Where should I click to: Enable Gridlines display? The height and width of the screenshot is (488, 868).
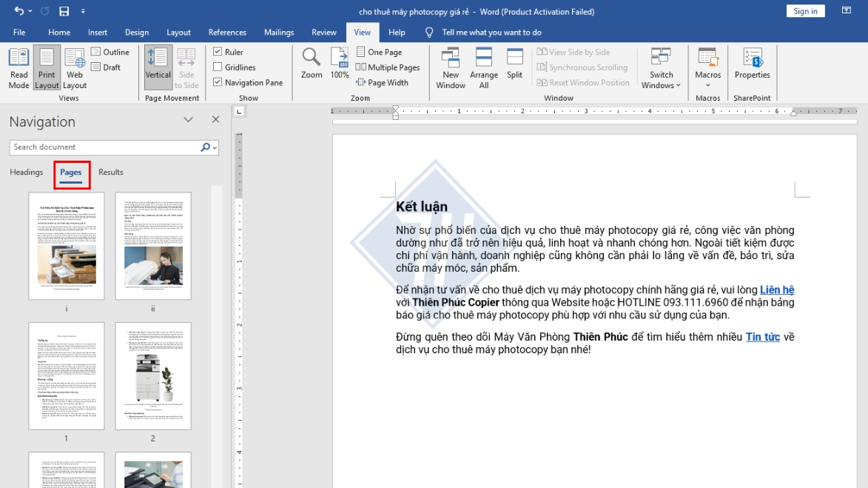tap(218, 67)
